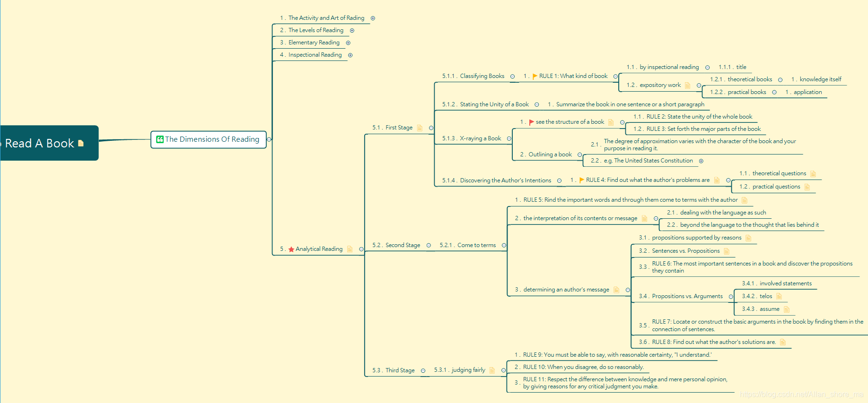Screen dimensions: 868x403
Task: Open note icon beside Sentences vs. Propositions
Action: click(x=727, y=251)
